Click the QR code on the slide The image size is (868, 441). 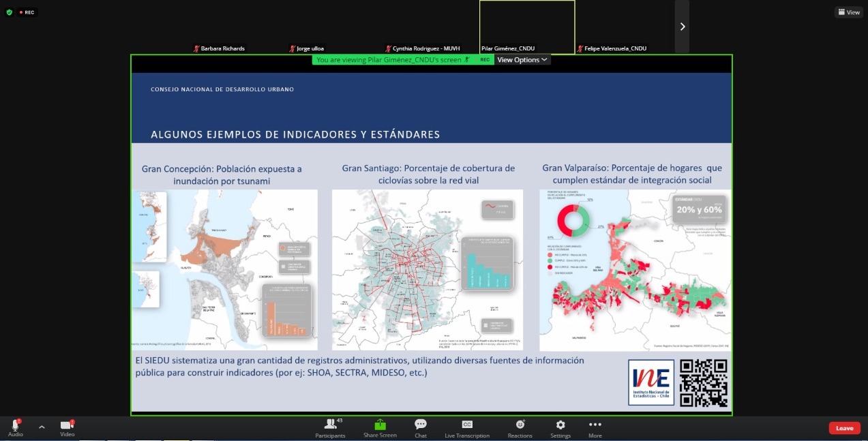tap(704, 382)
